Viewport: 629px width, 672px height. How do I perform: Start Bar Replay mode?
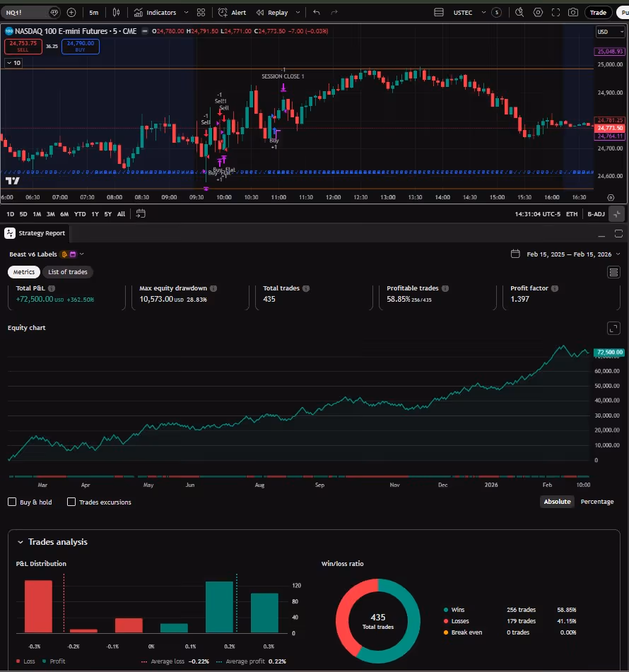272,13
